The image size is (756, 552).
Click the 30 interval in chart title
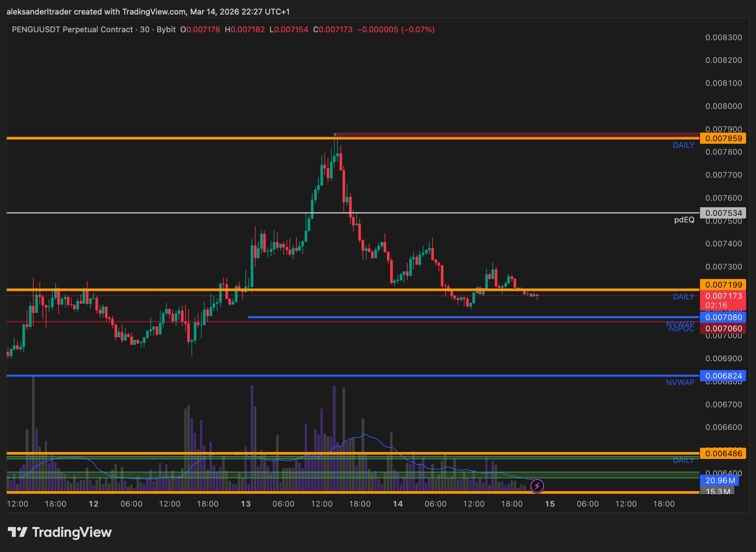click(144, 30)
